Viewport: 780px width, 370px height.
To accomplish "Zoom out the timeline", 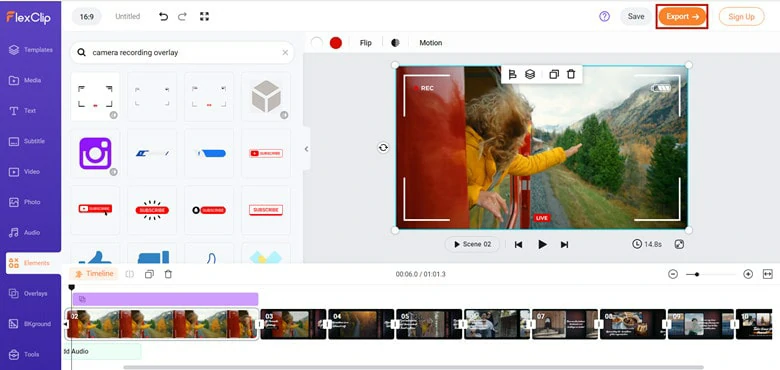I will tap(673, 274).
